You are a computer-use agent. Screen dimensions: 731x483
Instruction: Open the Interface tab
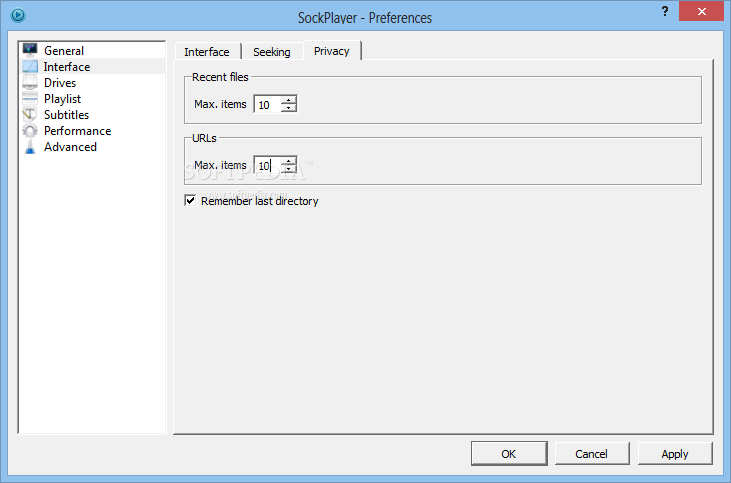point(207,52)
